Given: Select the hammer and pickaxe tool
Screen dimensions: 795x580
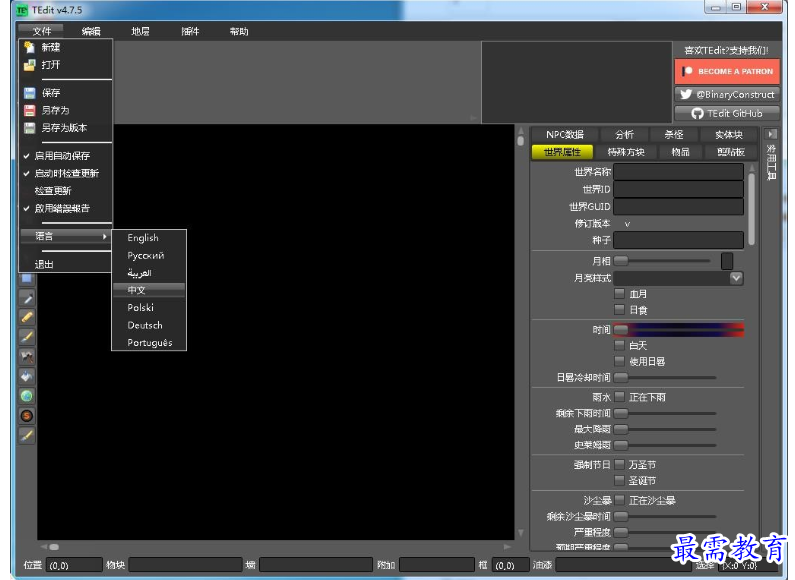Looking at the screenshot, I should pyautogui.click(x=27, y=356).
